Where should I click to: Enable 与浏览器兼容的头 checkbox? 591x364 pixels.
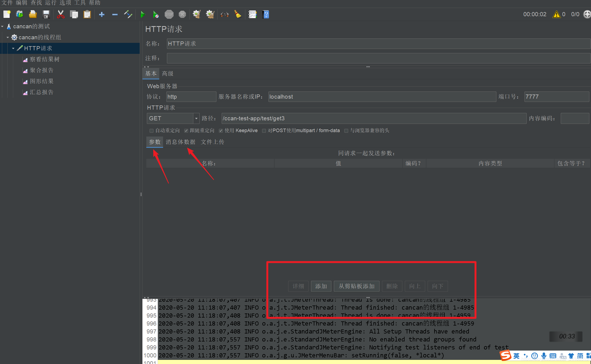click(346, 131)
